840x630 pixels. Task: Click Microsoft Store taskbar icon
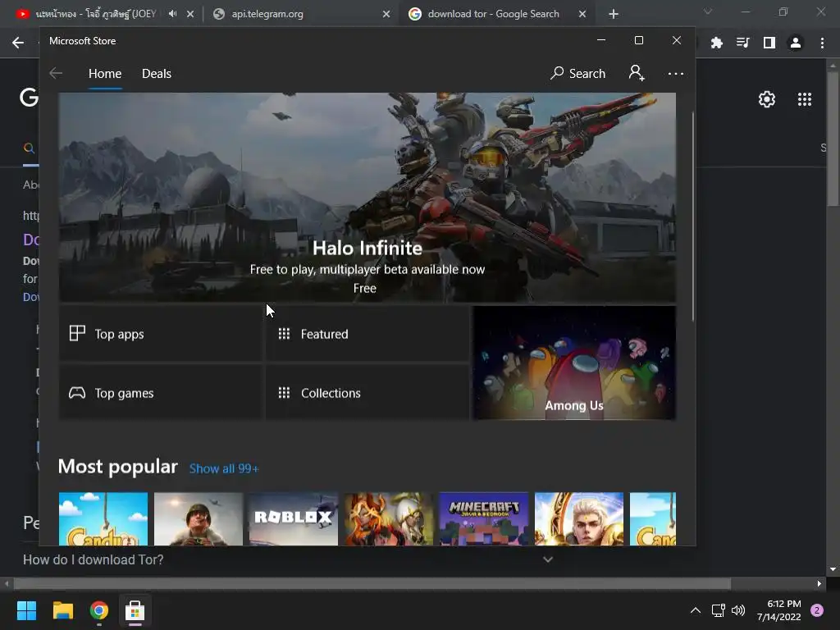(x=135, y=610)
